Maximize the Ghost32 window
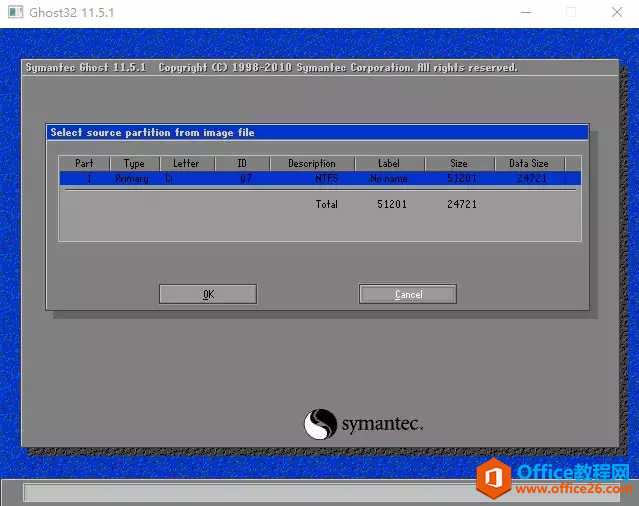Viewport: 639px width, 506px height. pyautogui.click(x=571, y=12)
